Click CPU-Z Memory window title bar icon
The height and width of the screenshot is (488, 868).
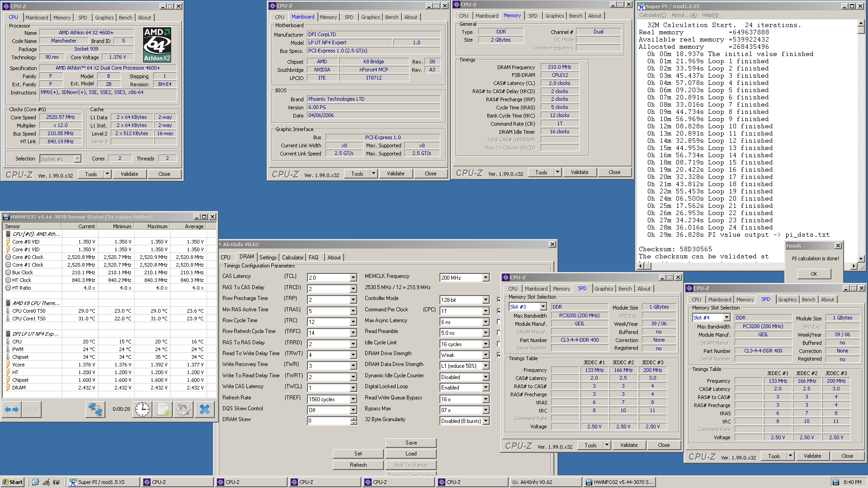coord(457,5)
